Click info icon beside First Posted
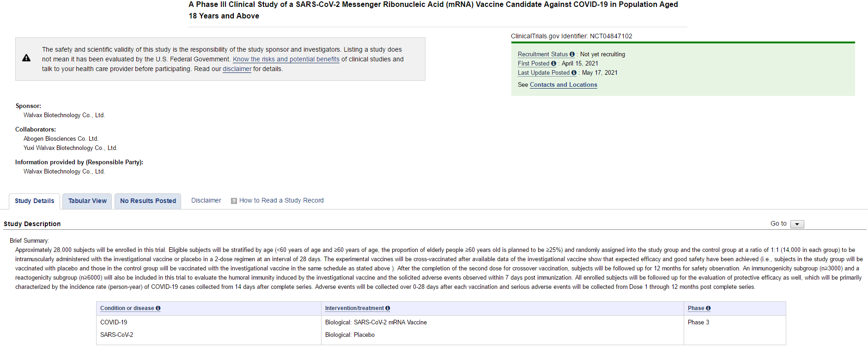868x347 pixels. [553, 64]
